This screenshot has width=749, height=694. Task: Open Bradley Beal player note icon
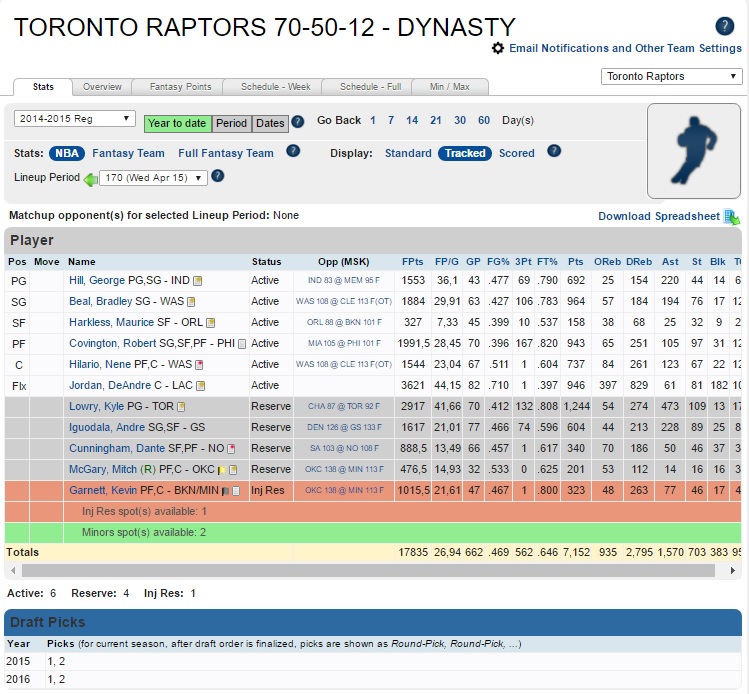[x=191, y=302]
